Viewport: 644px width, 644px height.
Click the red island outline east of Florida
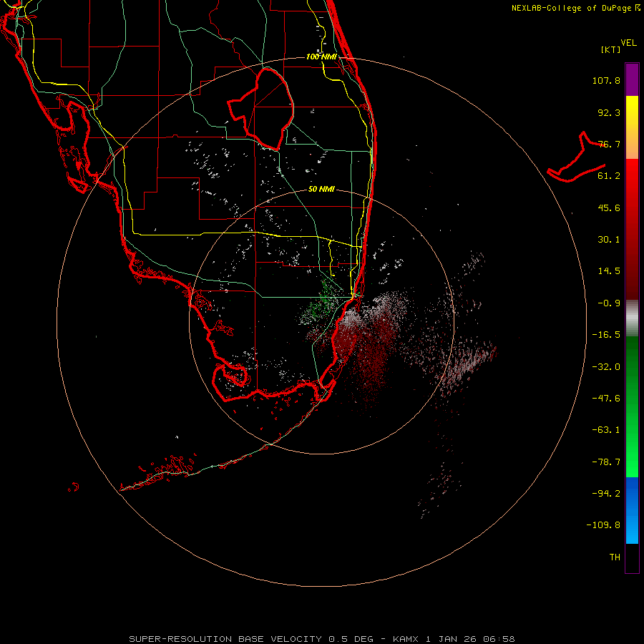click(577, 157)
